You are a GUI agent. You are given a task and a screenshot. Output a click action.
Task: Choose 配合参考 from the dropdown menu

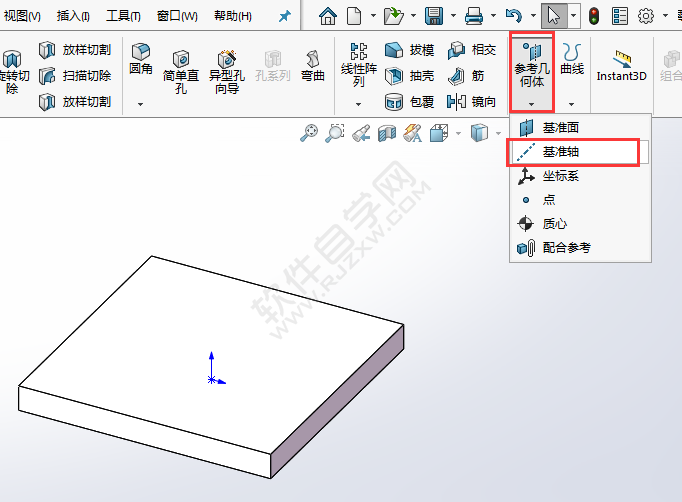(x=580, y=248)
